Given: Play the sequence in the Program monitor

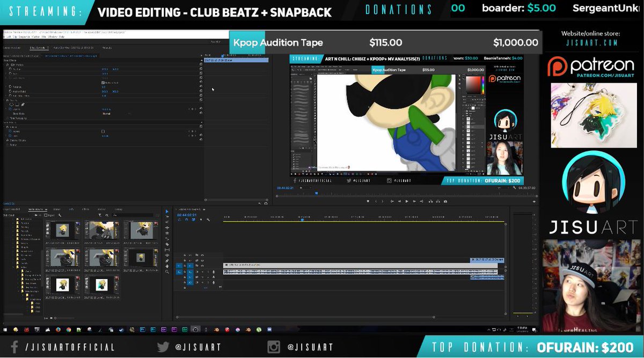Looking at the screenshot, I should (407, 201).
